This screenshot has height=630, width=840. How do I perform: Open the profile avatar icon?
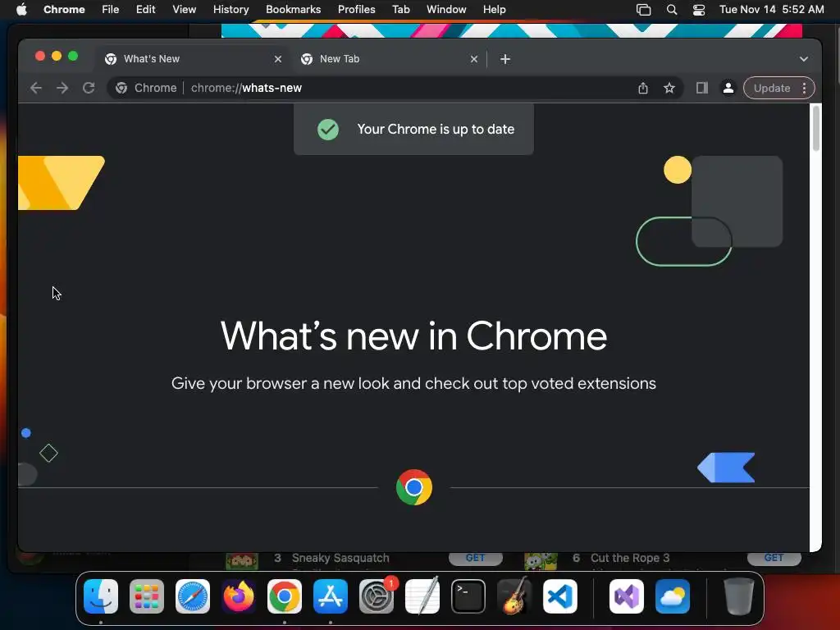tap(728, 88)
